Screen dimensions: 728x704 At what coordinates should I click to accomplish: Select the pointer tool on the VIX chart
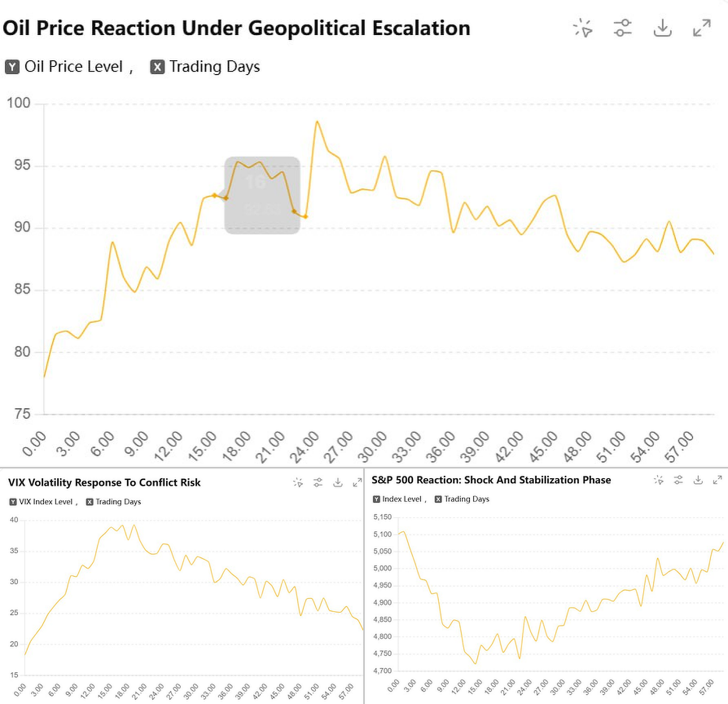(298, 483)
